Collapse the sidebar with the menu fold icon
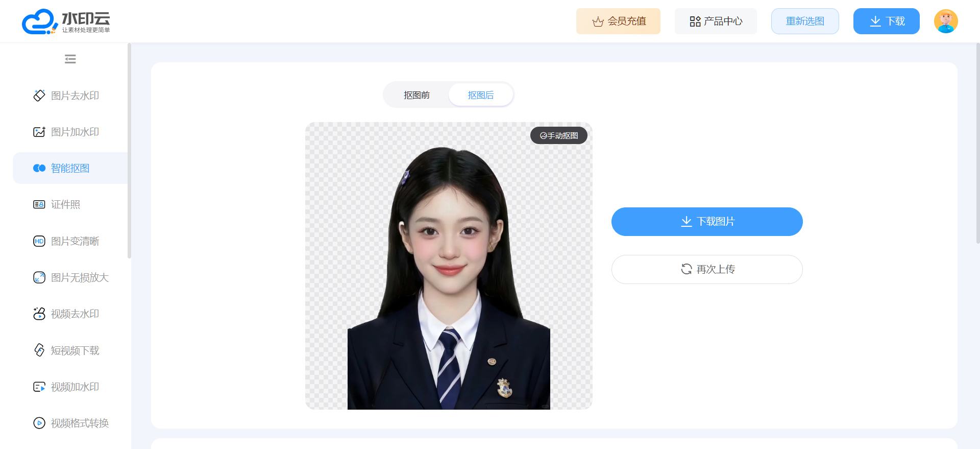 (70, 59)
